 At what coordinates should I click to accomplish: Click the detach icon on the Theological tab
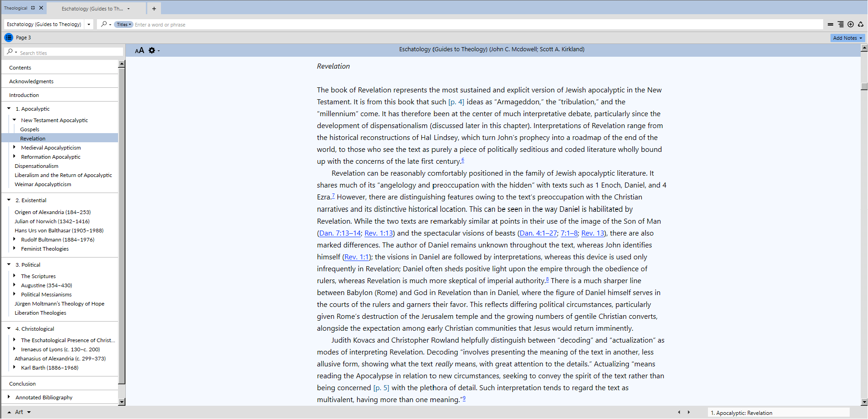[x=33, y=8]
